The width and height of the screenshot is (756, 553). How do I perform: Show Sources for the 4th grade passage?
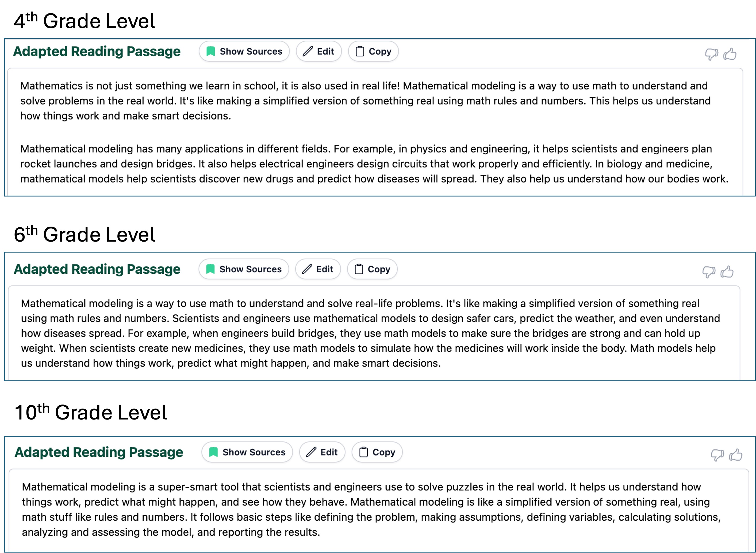click(244, 52)
